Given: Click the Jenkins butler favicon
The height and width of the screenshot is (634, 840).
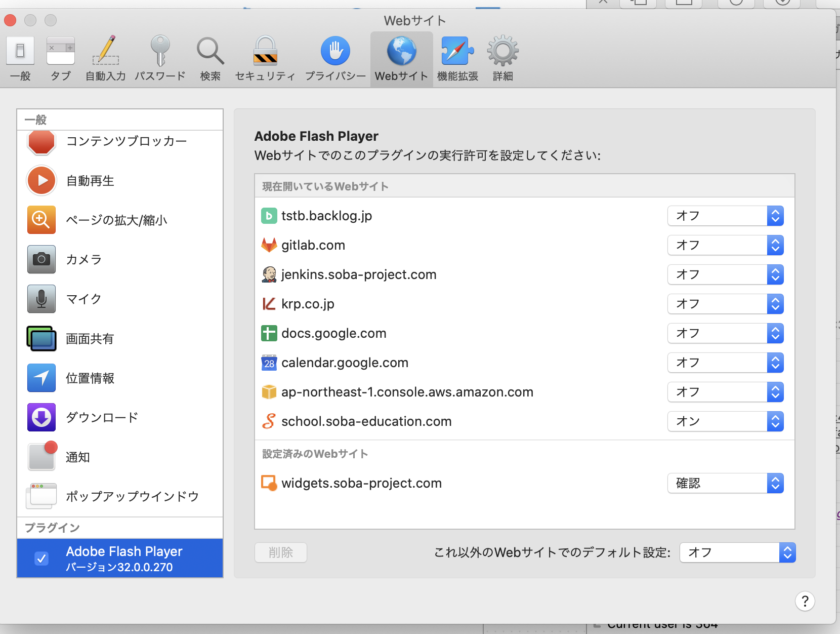Looking at the screenshot, I should click(269, 274).
